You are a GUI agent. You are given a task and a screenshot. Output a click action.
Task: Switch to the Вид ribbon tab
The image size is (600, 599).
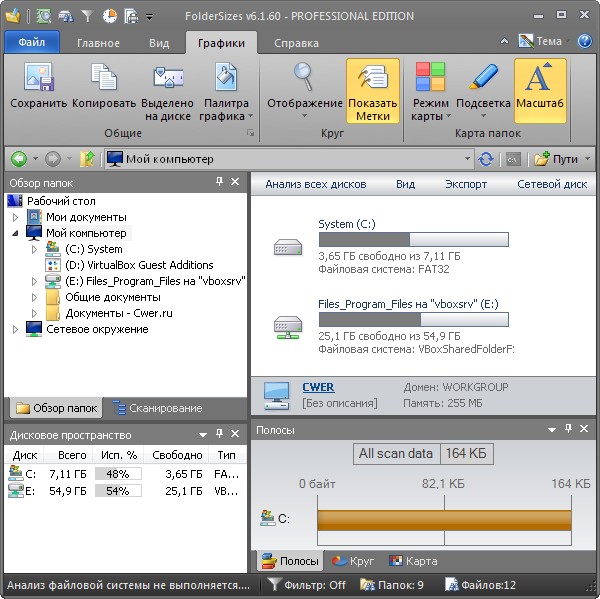point(159,43)
